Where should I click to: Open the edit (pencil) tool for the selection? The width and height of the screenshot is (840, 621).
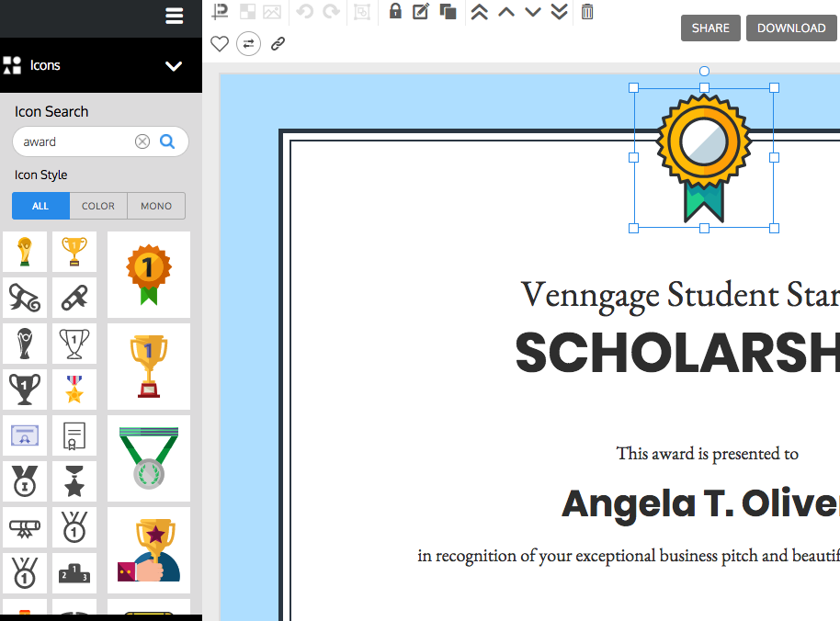point(421,12)
